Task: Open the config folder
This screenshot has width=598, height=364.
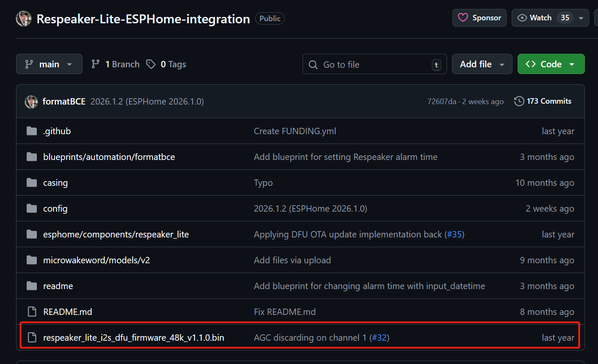Action: coord(55,209)
